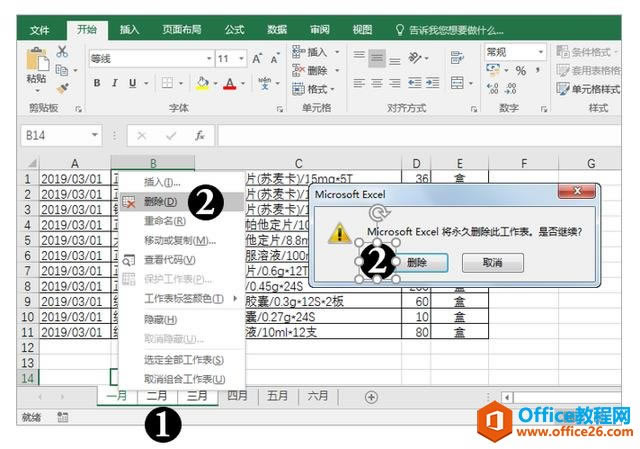This screenshot has width=640, height=449.
Task: Expand 工作表标签颜色 submenu
Action: [182, 298]
